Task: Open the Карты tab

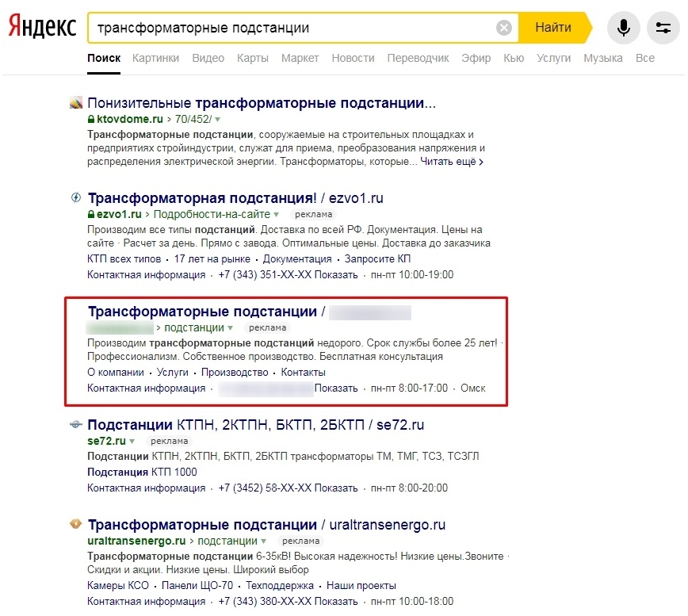Action: 252,58
